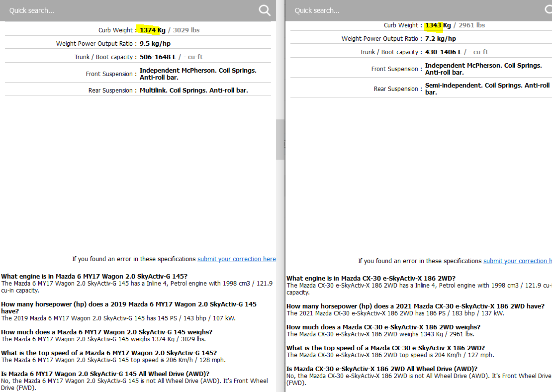
Task: Click the '7.2 kg/hp' weight-power ratio value
Action: (441, 38)
